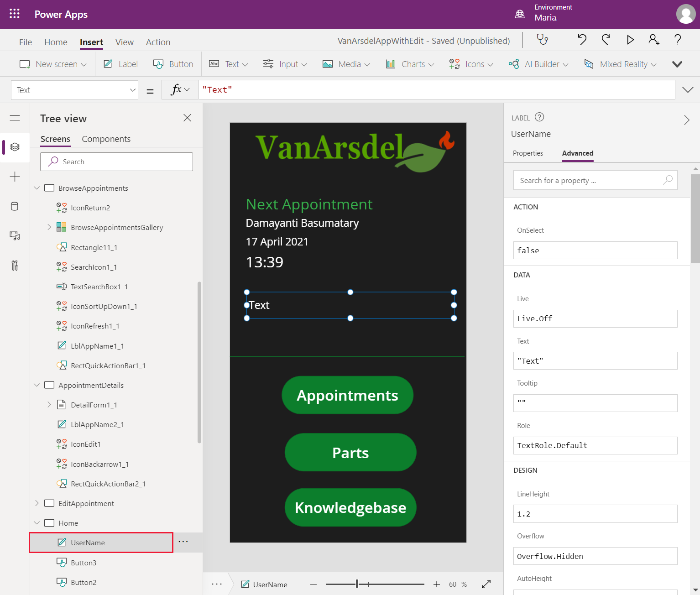Open the property selector dropdown
The height and width of the screenshot is (595, 700).
[74, 90]
